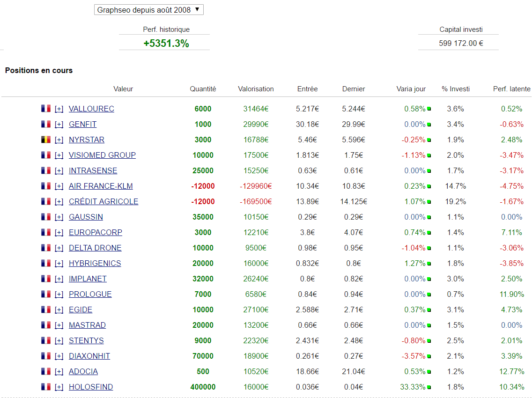Open the AIR FRANCE-KLM link
Screen dimensions: 532x398
[x=101, y=186]
